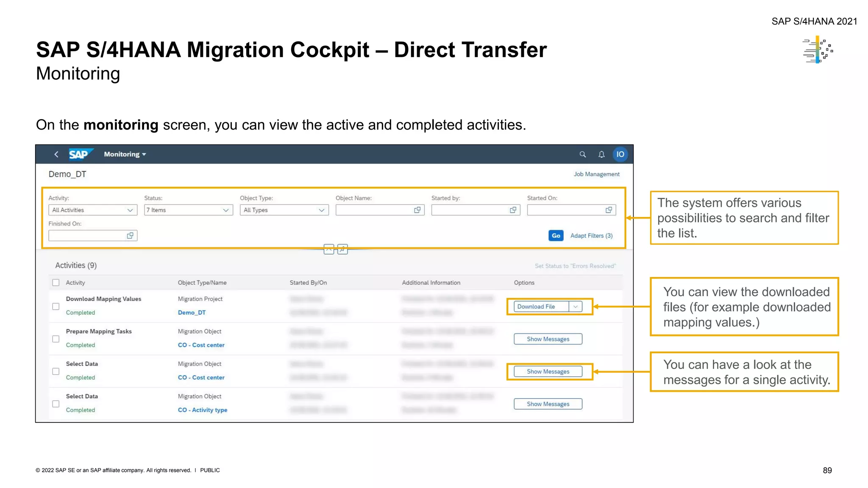Open the notifications bell
The image size is (868, 488).
click(601, 154)
